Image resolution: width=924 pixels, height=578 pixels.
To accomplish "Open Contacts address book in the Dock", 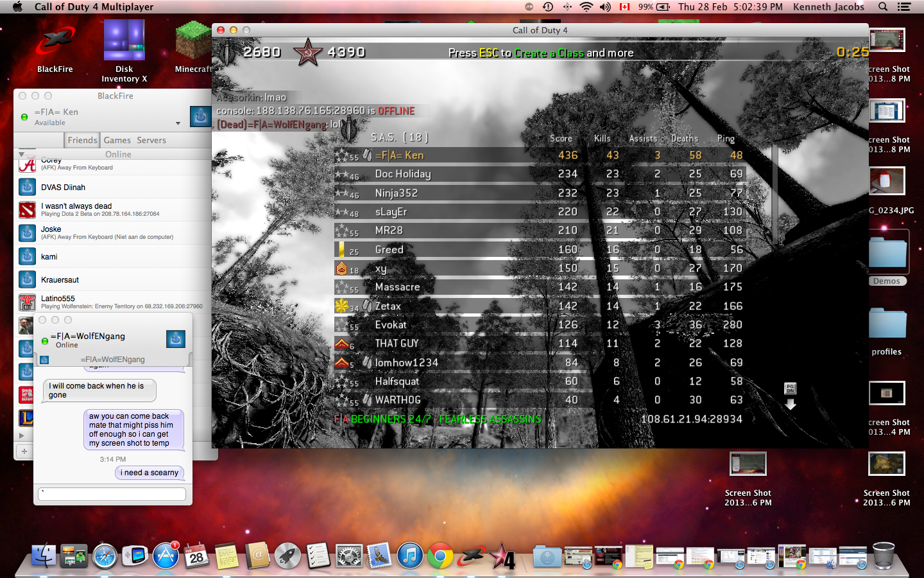I will pos(257,556).
